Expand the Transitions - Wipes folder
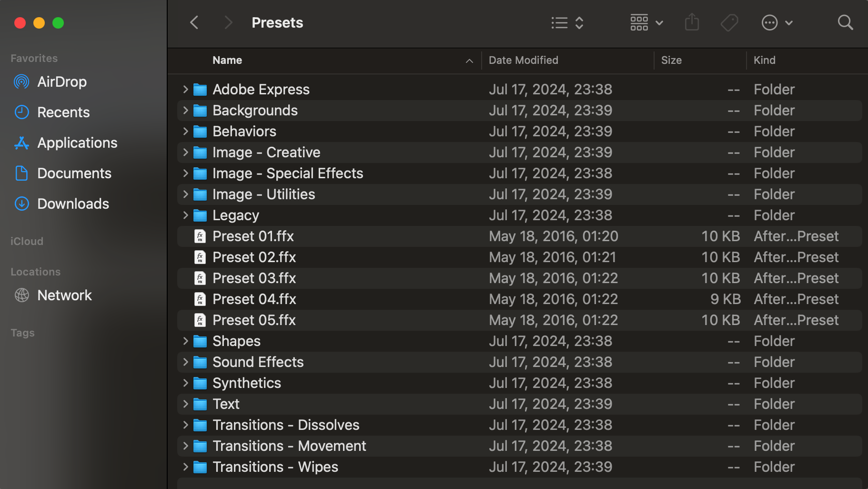 pos(185,467)
